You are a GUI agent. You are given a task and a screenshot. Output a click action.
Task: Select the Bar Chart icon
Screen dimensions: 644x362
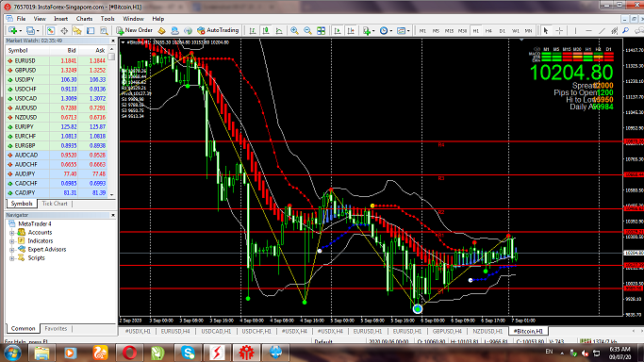click(253, 31)
